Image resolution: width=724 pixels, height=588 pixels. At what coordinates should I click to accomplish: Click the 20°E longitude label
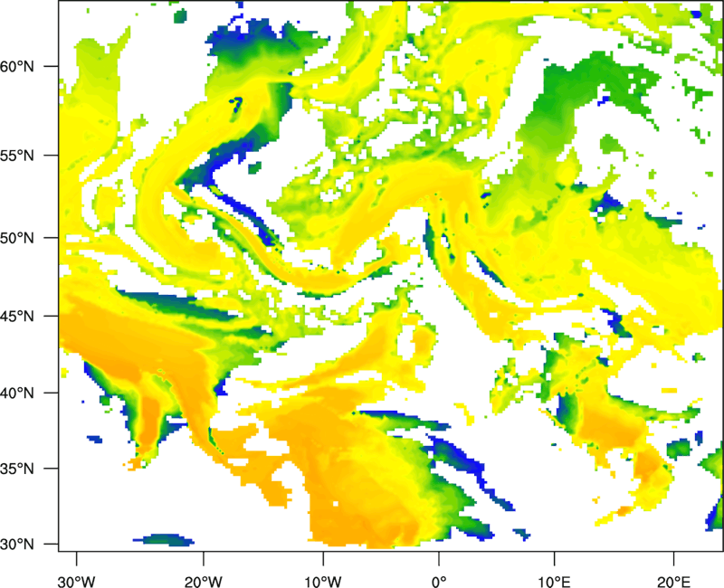point(673,581)
